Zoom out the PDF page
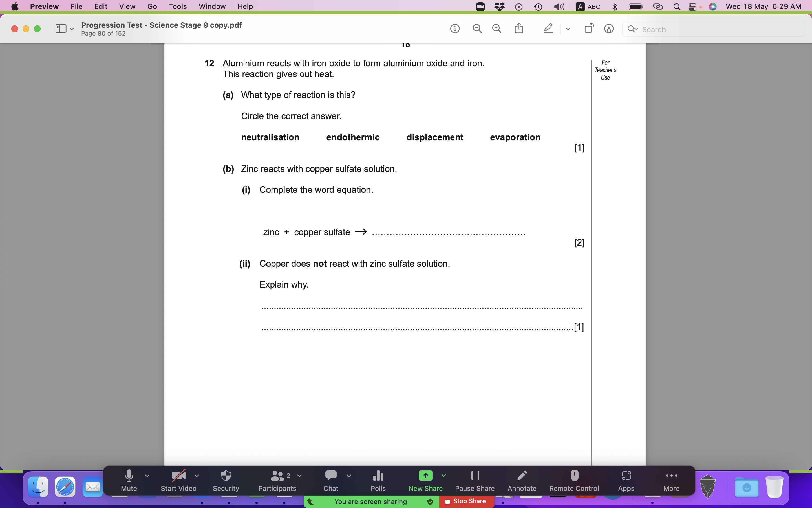The image size is (812, 508). [477, 29]
